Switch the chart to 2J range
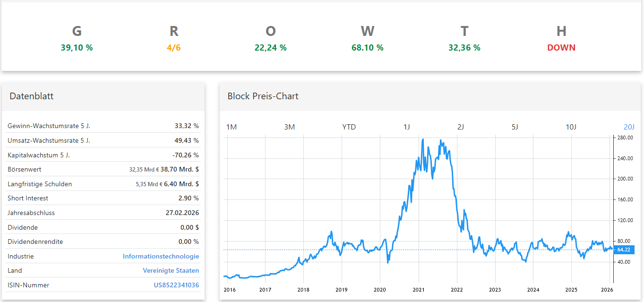 [x=461, y=127]
